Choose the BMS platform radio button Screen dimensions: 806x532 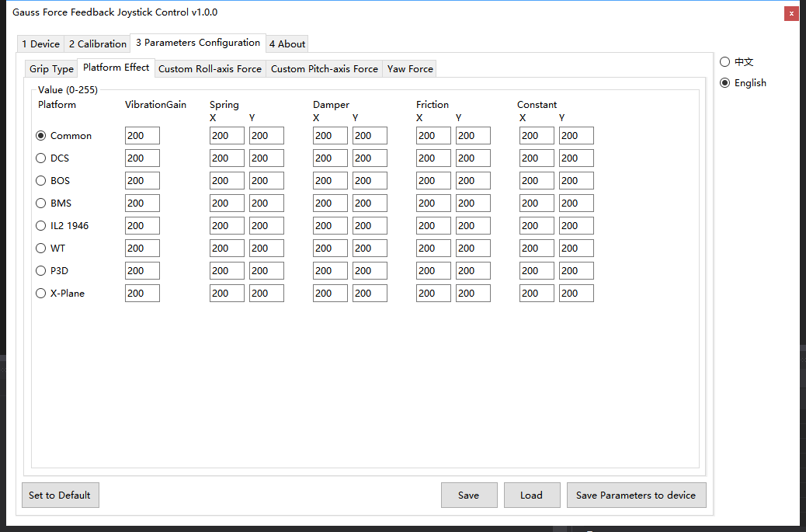click(x=54, y=203)
